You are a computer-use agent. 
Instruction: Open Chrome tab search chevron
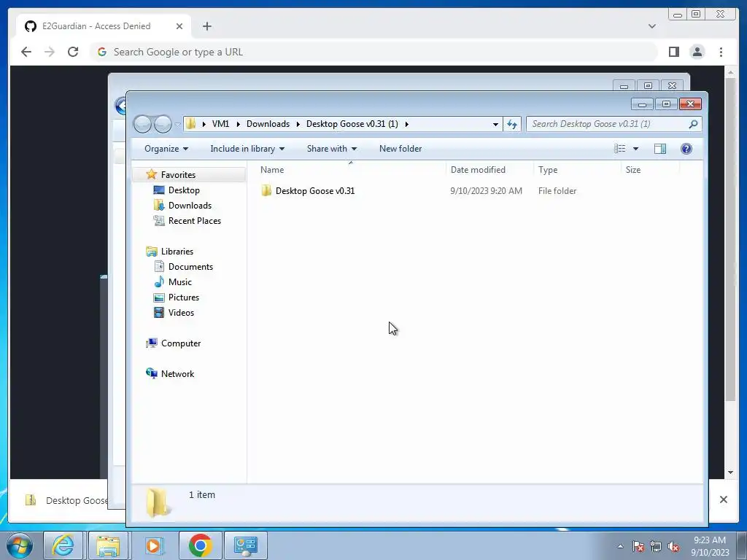click(651, 26)
